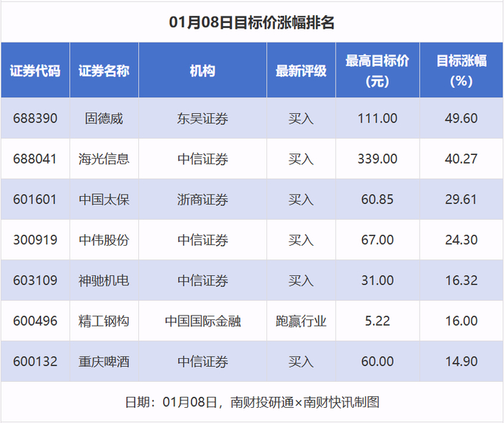Select the stock name 重庆啤酒
This screenshot has height=423, width=504.
tap(104, 362)
